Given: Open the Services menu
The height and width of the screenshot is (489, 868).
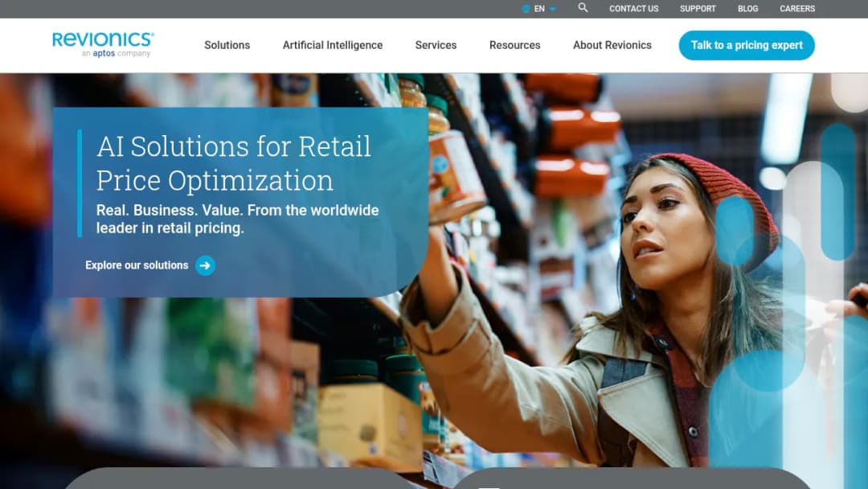Looking at the screenshot, I should [x=436, y=45].
